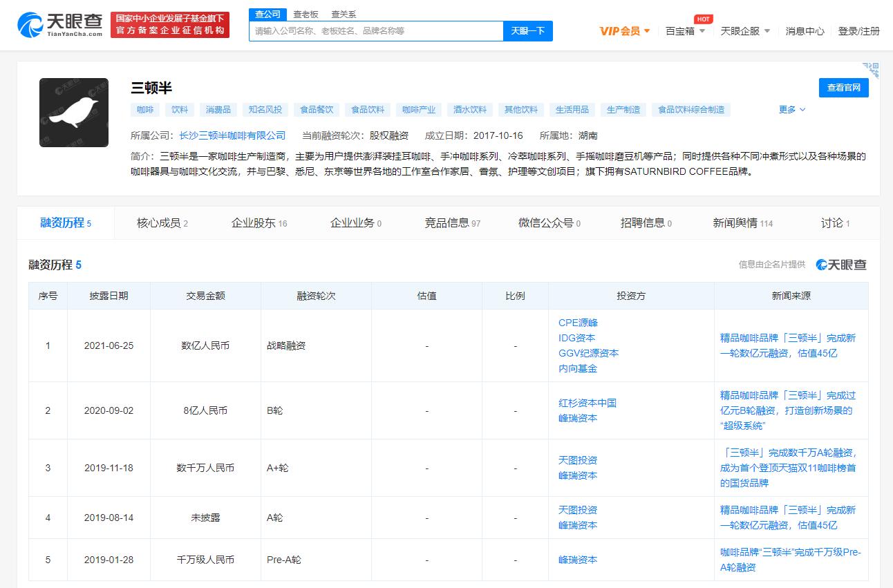
Task: Open investor link CPE源峰
Action: coord(578,323)
